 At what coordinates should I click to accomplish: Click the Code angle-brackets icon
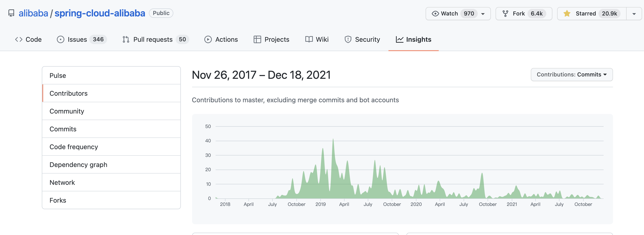pyautogui.click(x=19, y=39)
